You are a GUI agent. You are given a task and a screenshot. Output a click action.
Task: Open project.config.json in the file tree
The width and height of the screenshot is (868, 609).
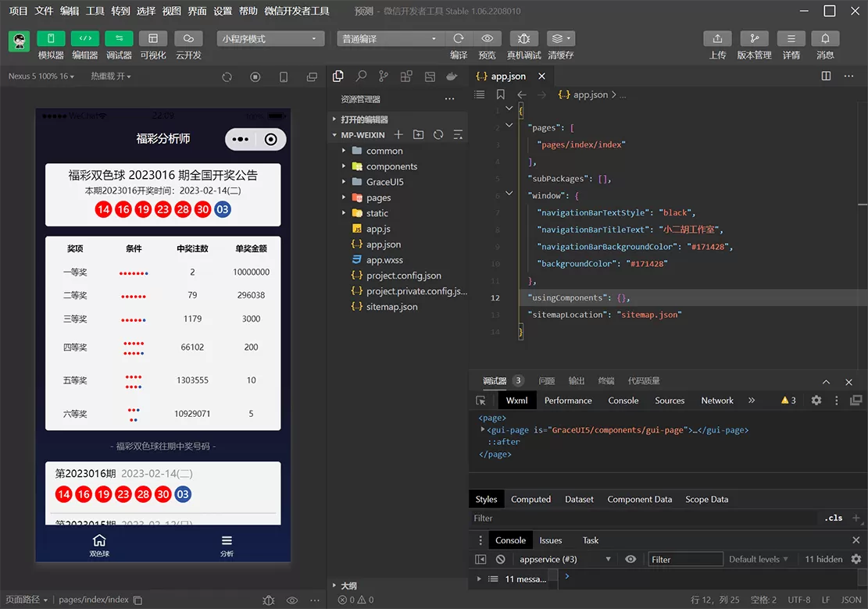(x=403, y=276)
